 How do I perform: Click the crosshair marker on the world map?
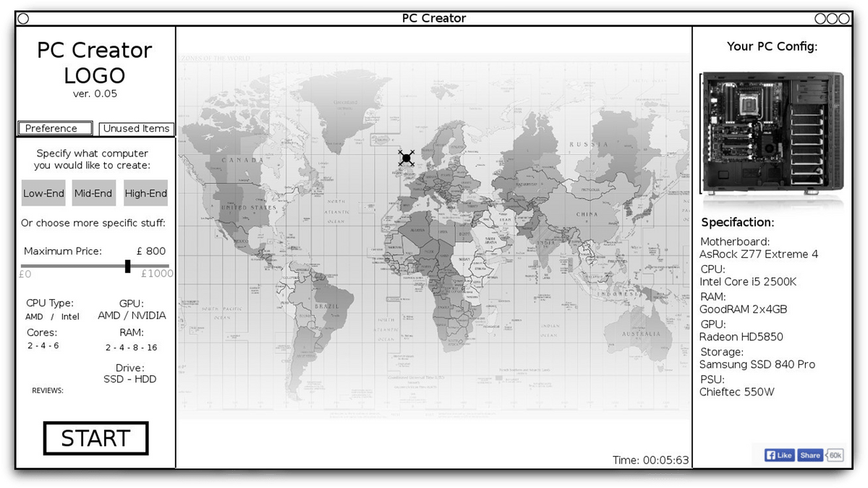407,158
